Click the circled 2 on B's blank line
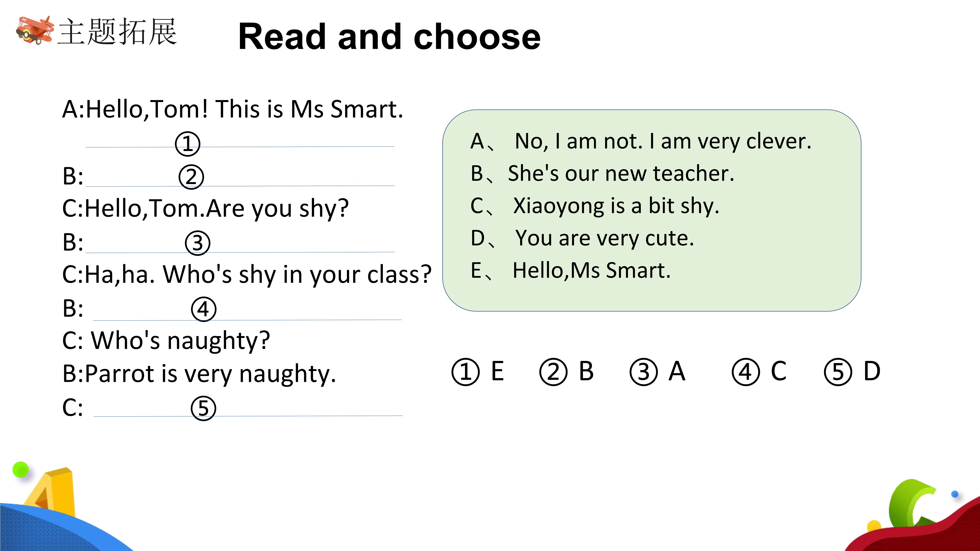Image resolution: width=980 pixels, height=551 pixels. [191, 177]
